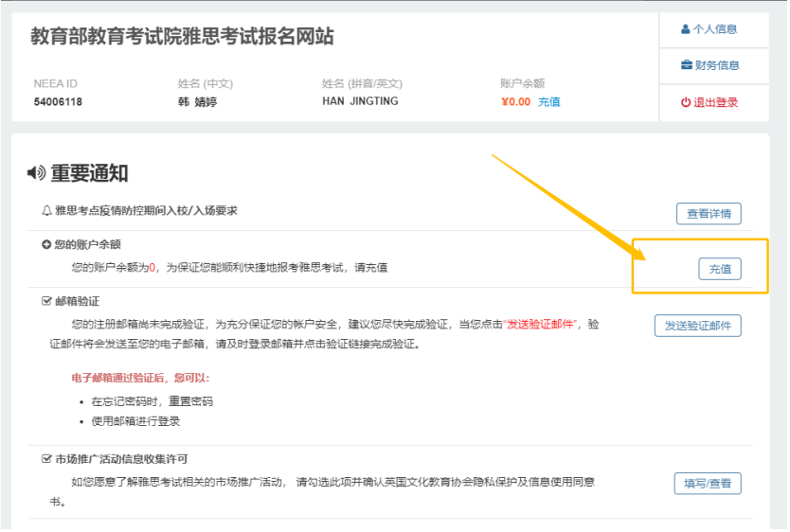
Task: Click the speaker icon next to 重要通知
Action: [37, 173]
